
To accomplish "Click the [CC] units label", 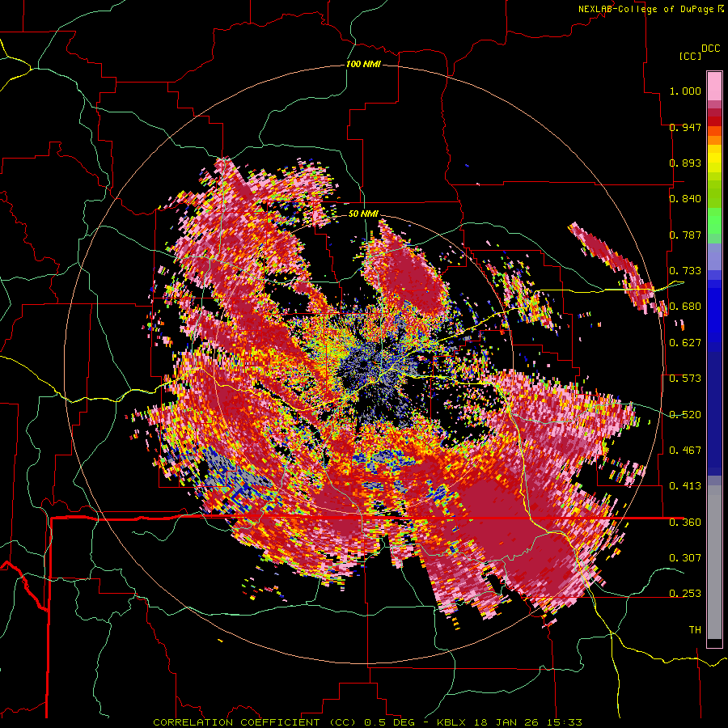I will point(690,56).
